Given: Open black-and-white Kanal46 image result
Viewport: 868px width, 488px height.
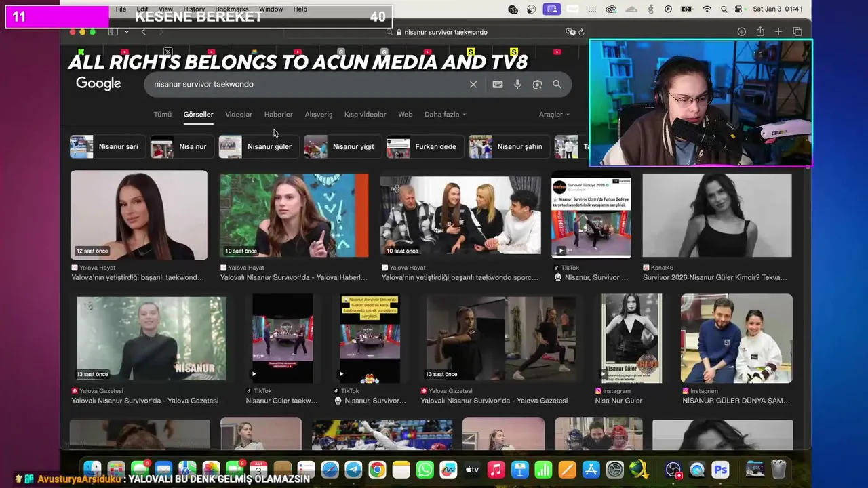Looking at the screenshot, I should tap(717, 215).
